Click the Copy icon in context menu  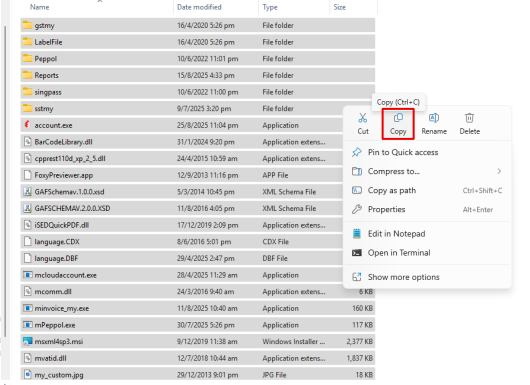point(398,118)
